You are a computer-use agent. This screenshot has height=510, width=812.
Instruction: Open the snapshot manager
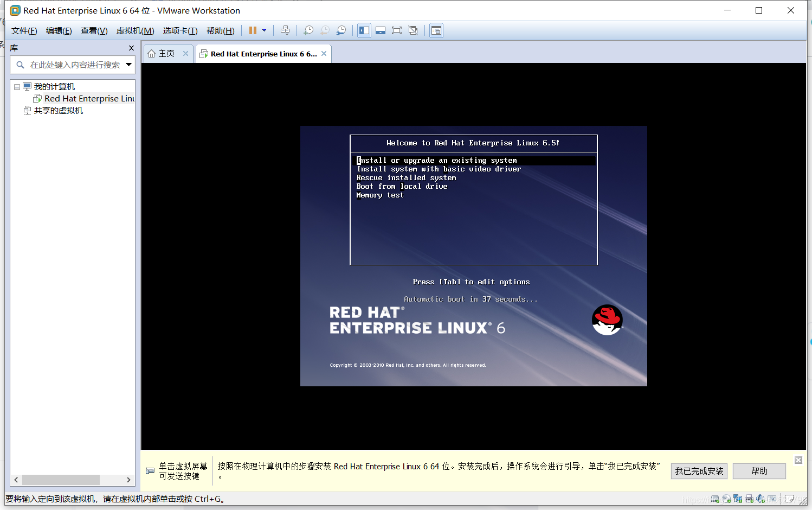tap(341, 30)
